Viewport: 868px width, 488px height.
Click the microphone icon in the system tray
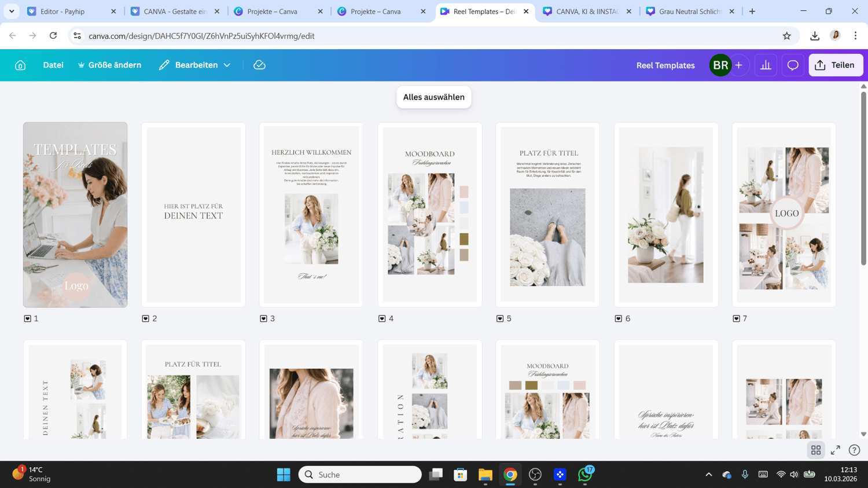tap(745, 475)
